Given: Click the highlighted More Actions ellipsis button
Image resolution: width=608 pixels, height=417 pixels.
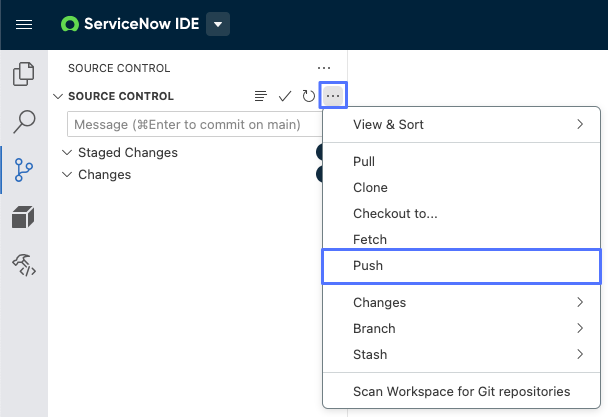Looking at the screenshot, I should 333,95.
